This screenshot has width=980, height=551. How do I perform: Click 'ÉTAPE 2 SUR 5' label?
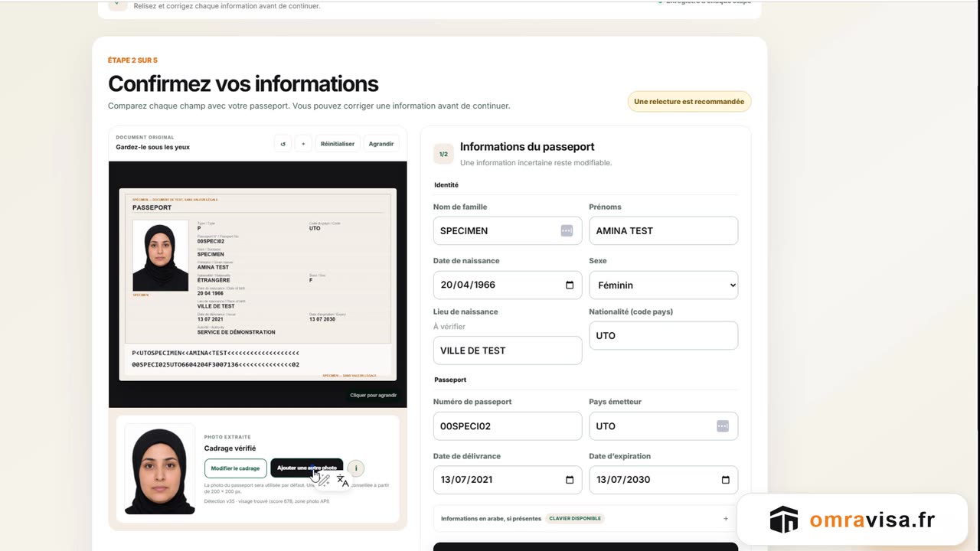132,60
